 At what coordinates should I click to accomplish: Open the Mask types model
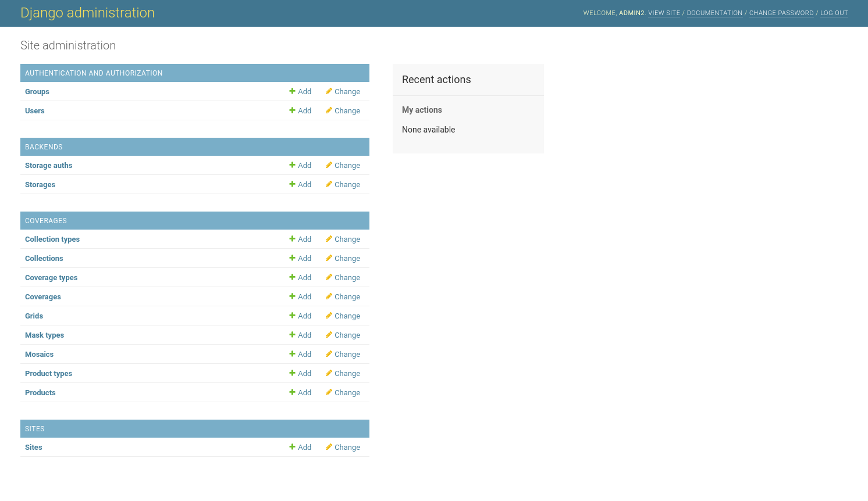(45, 335)
